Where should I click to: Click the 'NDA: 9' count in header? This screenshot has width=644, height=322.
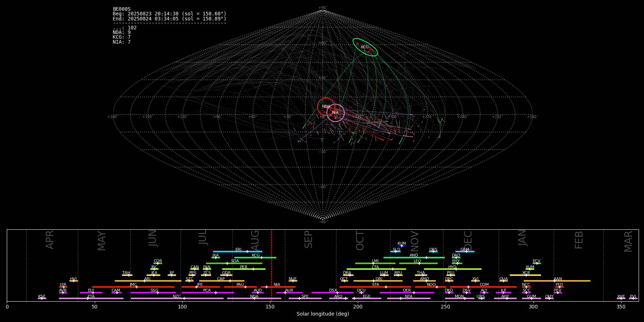point(122,33)
